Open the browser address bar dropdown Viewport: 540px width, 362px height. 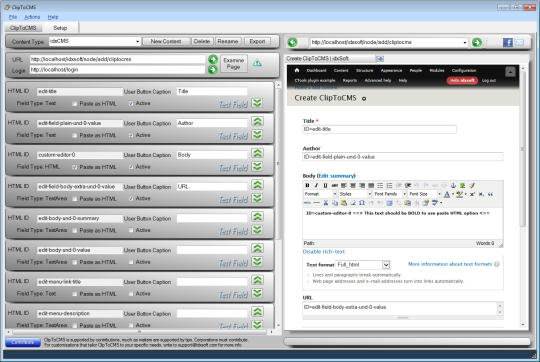click(x=465, y=42)
